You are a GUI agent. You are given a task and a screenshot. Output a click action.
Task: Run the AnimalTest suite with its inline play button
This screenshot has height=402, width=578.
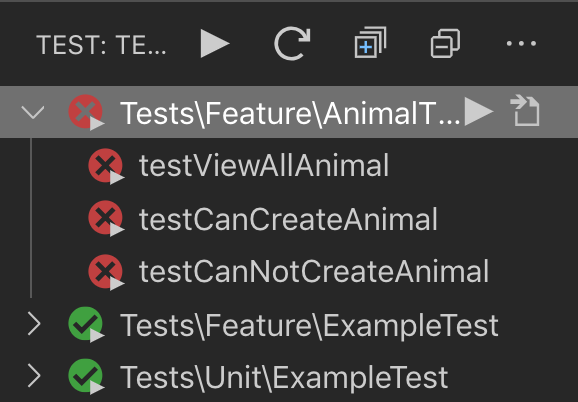479,111
